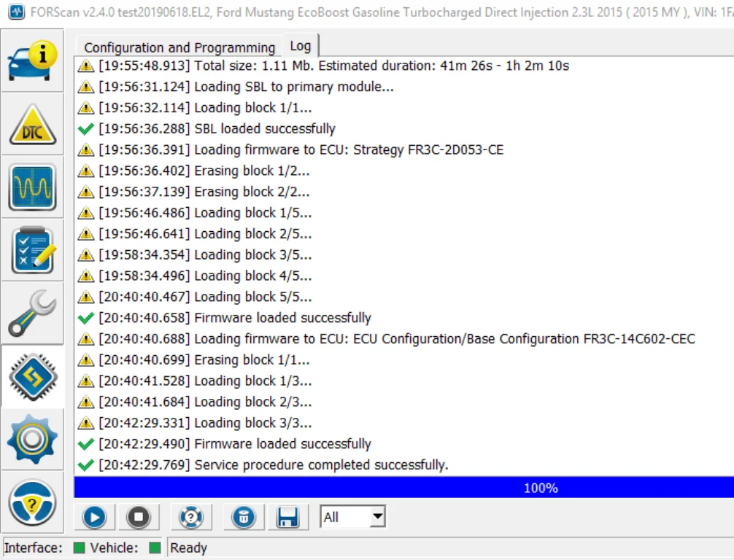Image resolution: width=734 pixels, height=560 pixels.
Task: Open the Service procedures wrench section
Action: pyautogui.click(x=32, y=313)
